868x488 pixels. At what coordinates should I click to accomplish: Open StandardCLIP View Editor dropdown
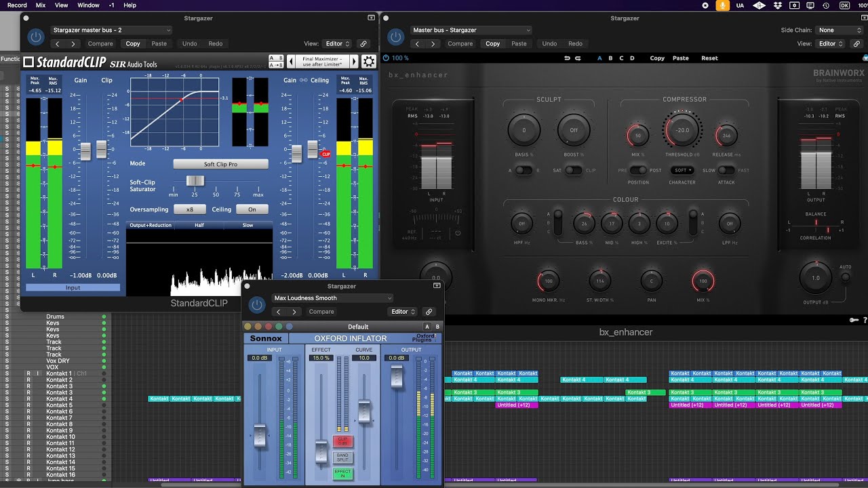pyautogui.click(x=337, y=44)
